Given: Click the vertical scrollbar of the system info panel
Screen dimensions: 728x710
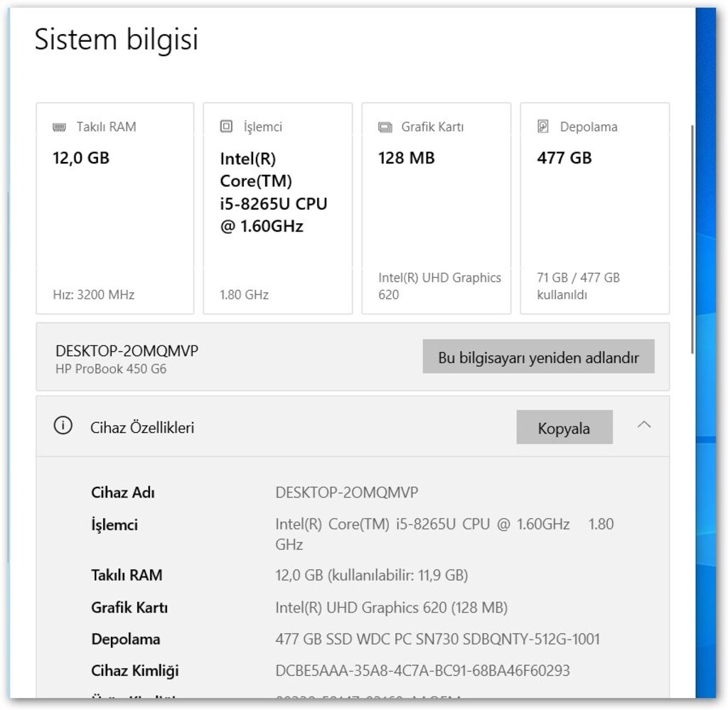Looking at the screenshot, I should coord(692,240).
